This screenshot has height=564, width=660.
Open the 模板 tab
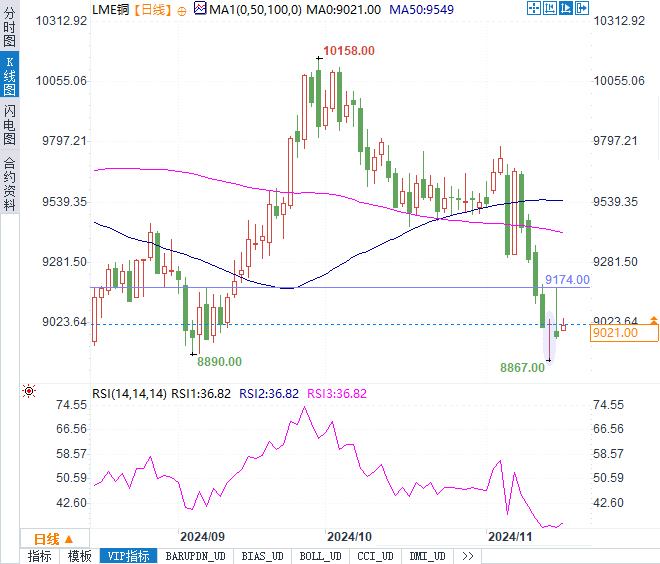click(80, 556)
